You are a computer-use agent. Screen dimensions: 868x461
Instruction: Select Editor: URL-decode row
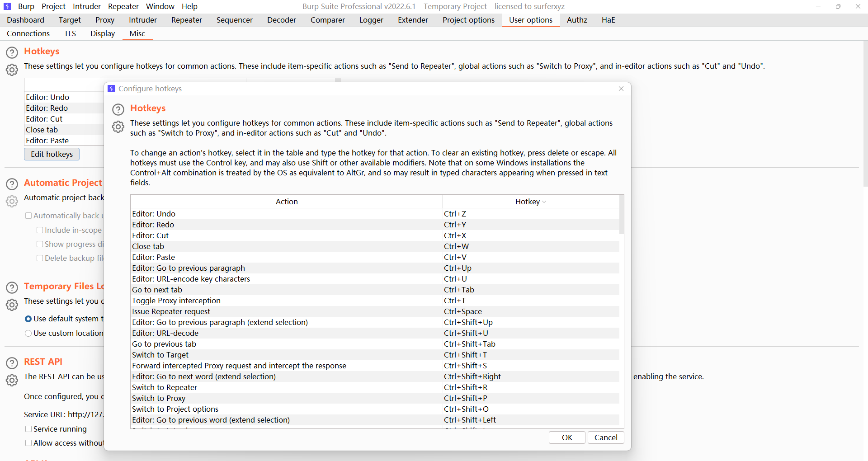[375, 333]
